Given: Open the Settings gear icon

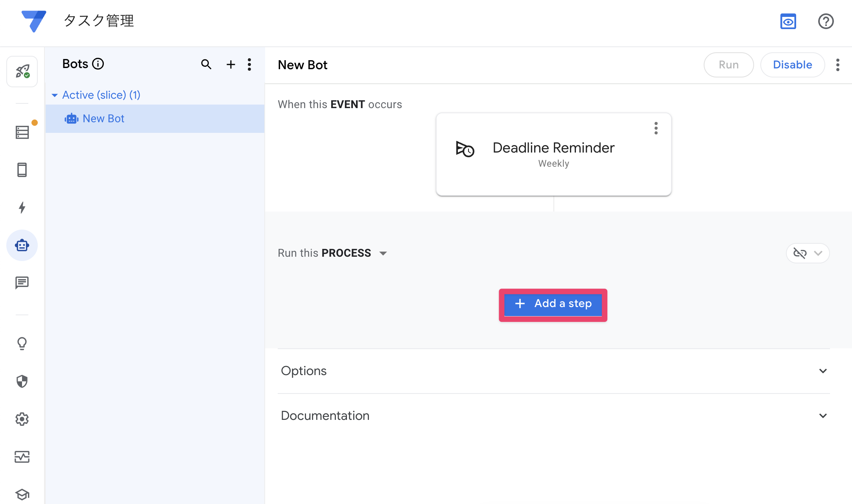Looking at the screenshot, I should point(22,419).
